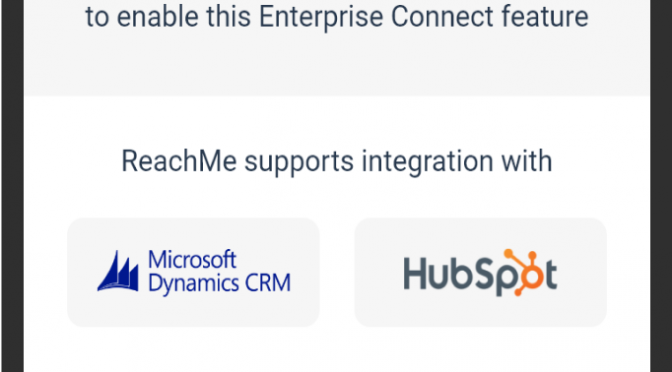
Task: Click the word 'integration' in the heading
Action: point(427,162)
